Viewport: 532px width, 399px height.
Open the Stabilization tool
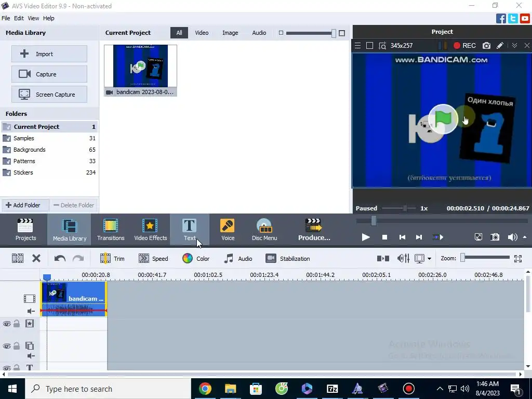288,259
